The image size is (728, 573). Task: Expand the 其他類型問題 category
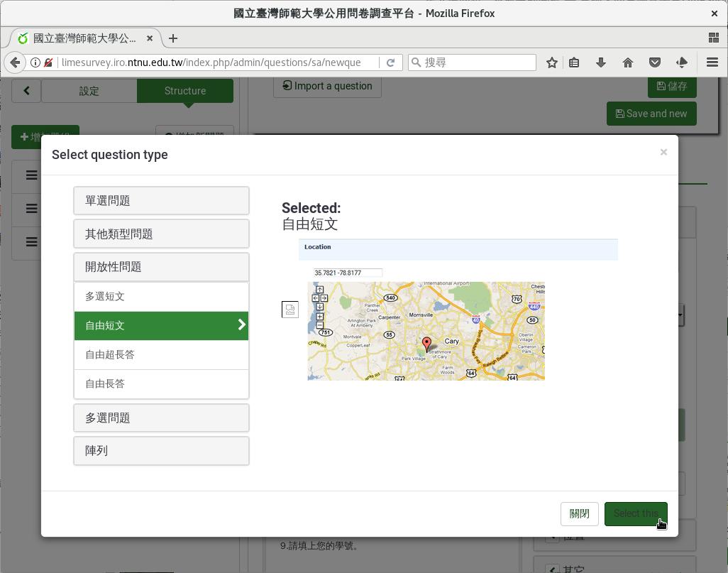tap(161, 234)
